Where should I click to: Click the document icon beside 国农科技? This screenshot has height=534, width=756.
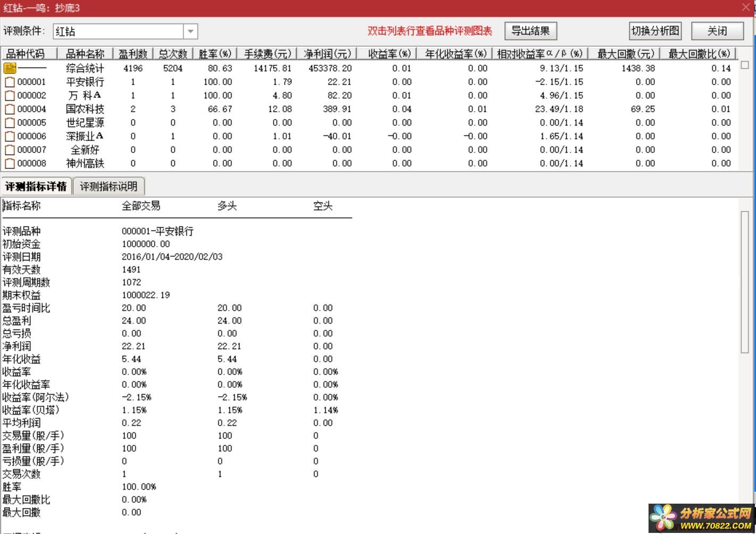click(10, 109)
